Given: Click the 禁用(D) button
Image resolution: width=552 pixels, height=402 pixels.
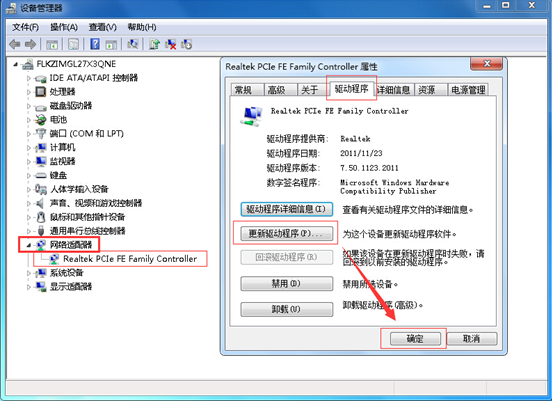Looking at the screenshot, I should [287, 284].
